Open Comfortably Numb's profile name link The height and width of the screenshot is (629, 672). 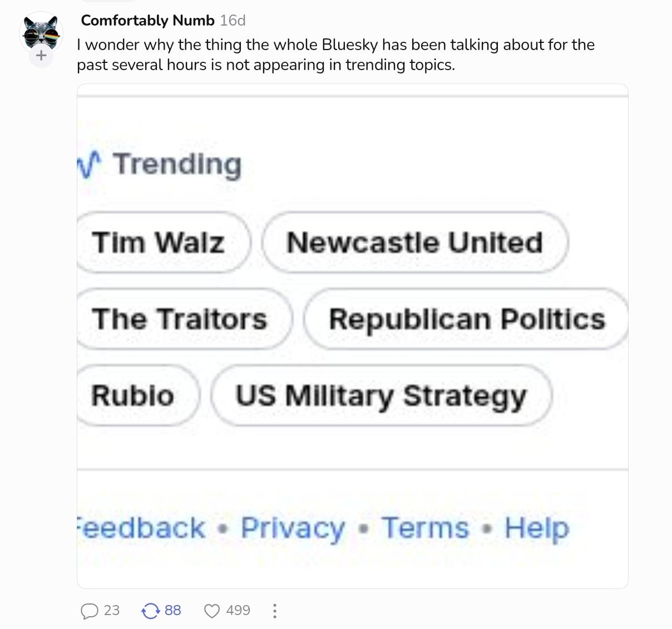pos(147,21)
